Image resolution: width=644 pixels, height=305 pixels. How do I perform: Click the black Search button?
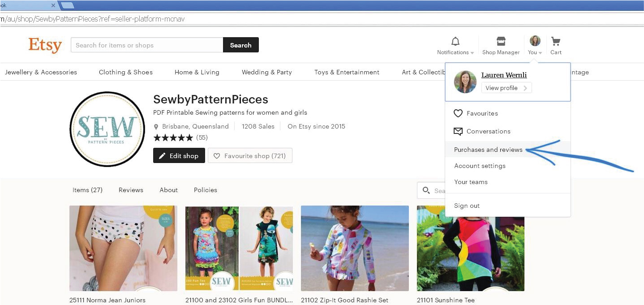click(240, 45)
